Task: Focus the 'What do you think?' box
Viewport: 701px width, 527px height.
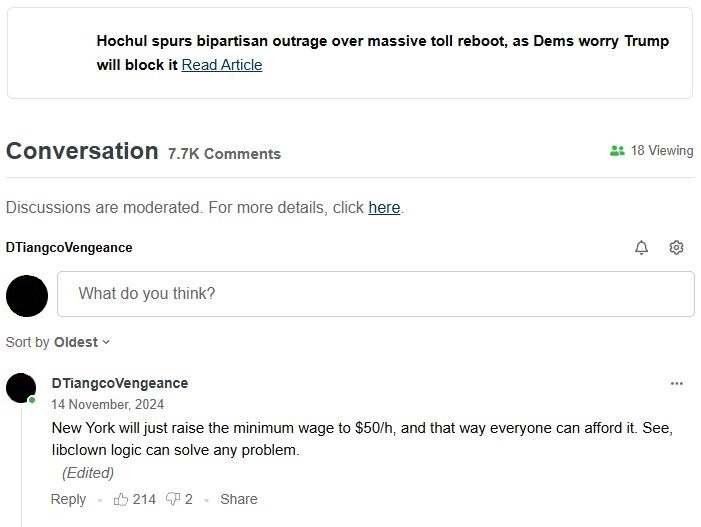Action: (x=376, y=294)
